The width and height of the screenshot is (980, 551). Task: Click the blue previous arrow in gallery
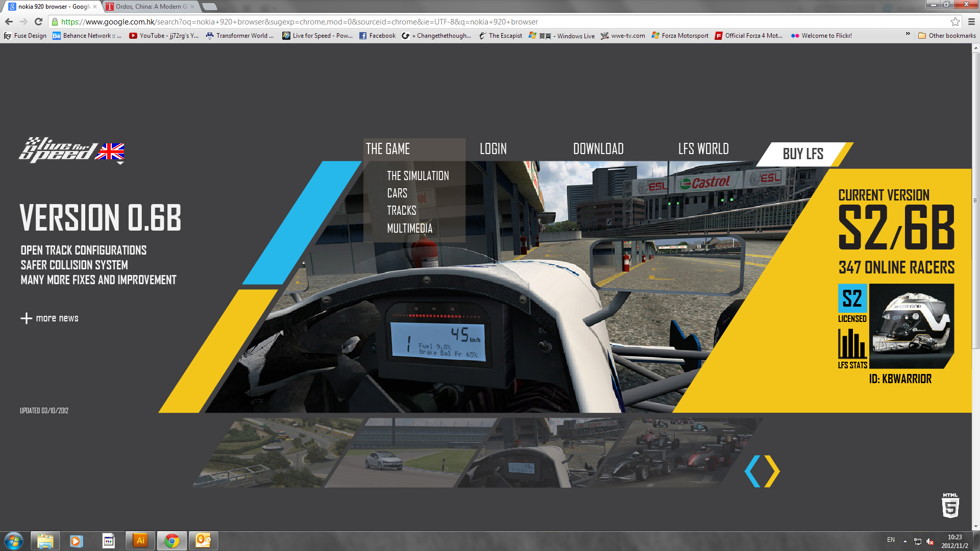(752, 471)
